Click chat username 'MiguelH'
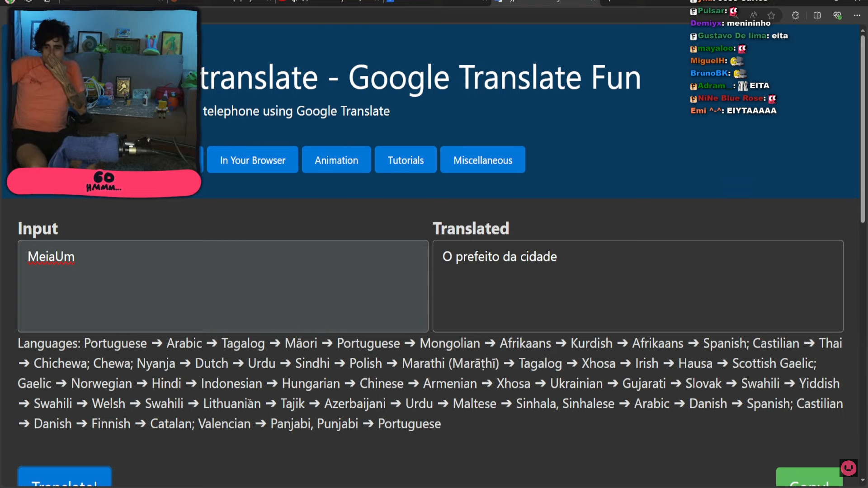Image resolution: width=868 pixels, height=488 pixels. (x=708, y=61)
